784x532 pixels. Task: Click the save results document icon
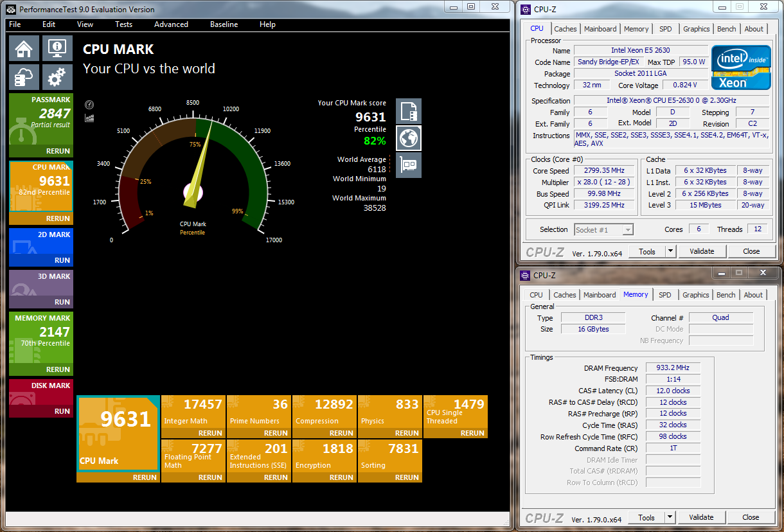409,111
